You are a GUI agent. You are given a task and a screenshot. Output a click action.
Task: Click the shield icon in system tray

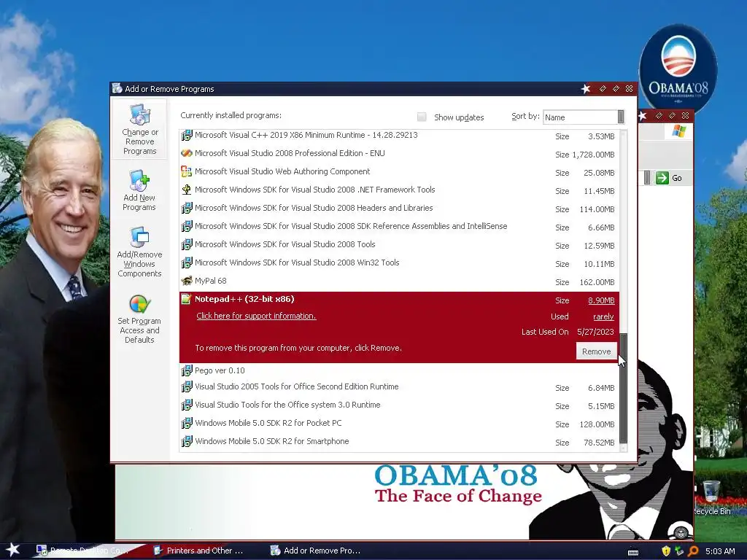coord(666,551)
